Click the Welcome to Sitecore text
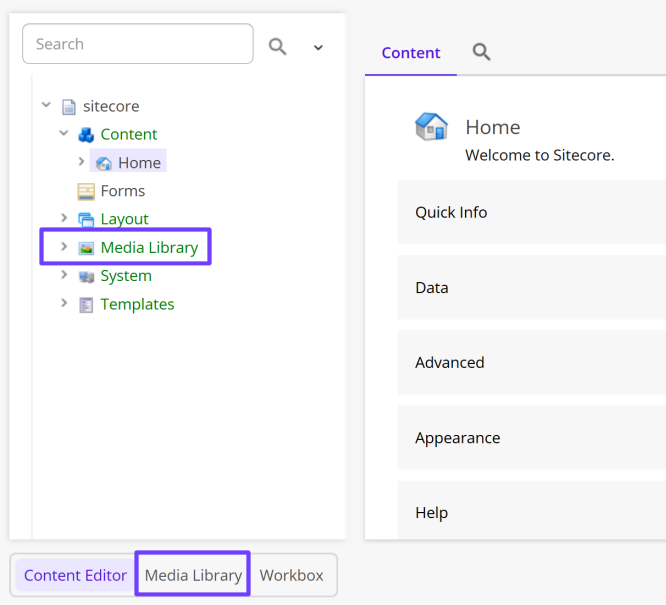The image size is (666, 605). coord(539,155)
